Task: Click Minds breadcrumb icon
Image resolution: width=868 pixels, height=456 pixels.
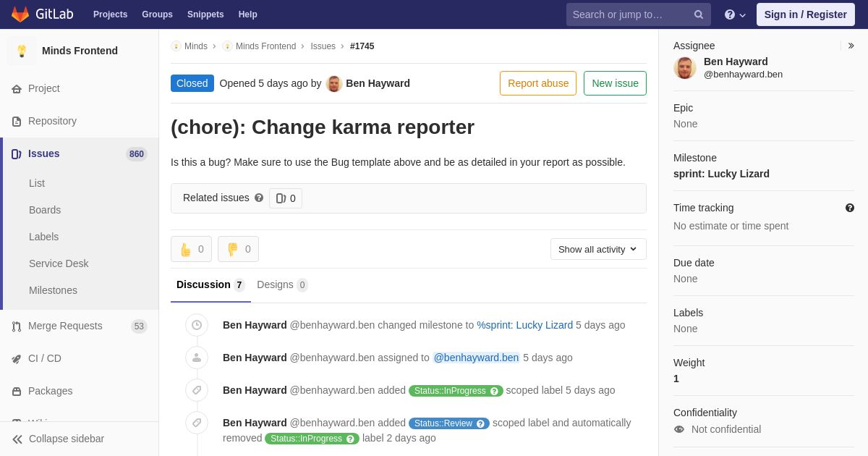Action: coord(176,46)
